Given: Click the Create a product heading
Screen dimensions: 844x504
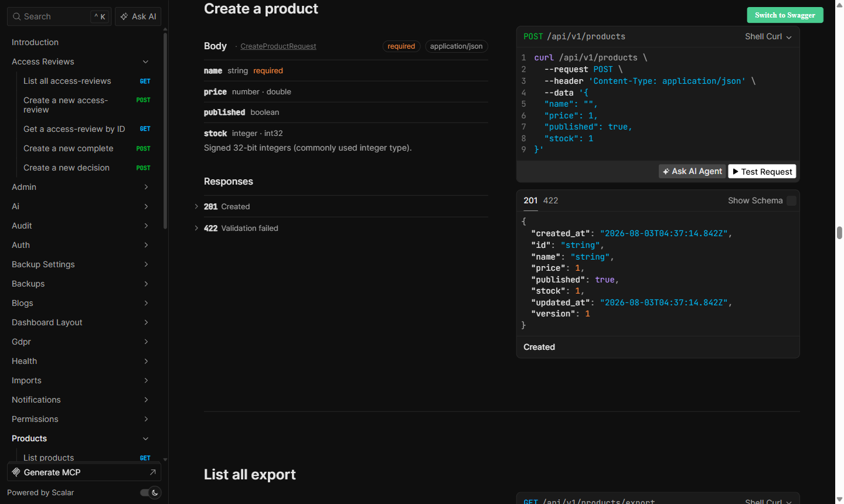Looking at the screenshot, I should point(261,9).
